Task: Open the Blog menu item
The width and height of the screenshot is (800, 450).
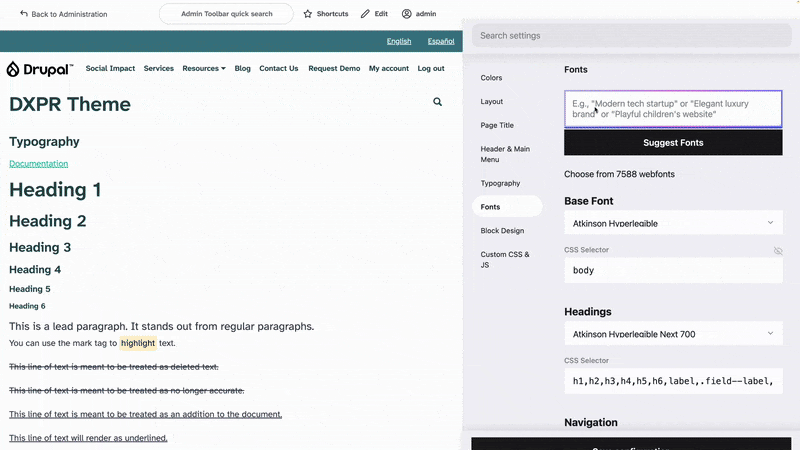Action: tap(242, 68)
